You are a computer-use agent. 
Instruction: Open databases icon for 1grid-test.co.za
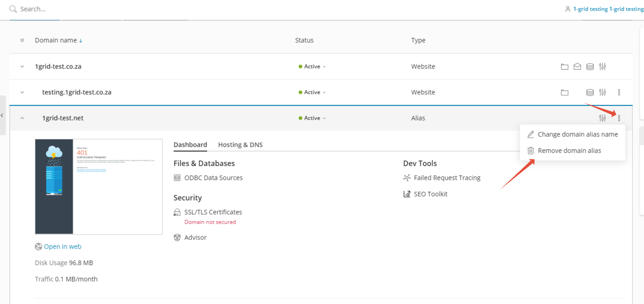[x=590, y=66]
